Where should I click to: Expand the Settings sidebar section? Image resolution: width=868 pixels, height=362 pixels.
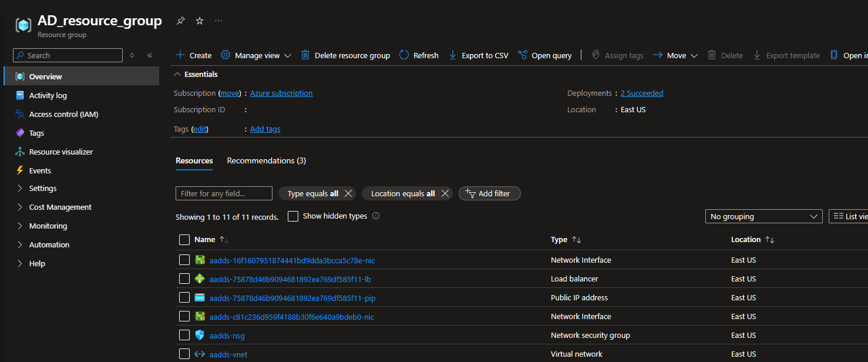[x=43, y=188]
